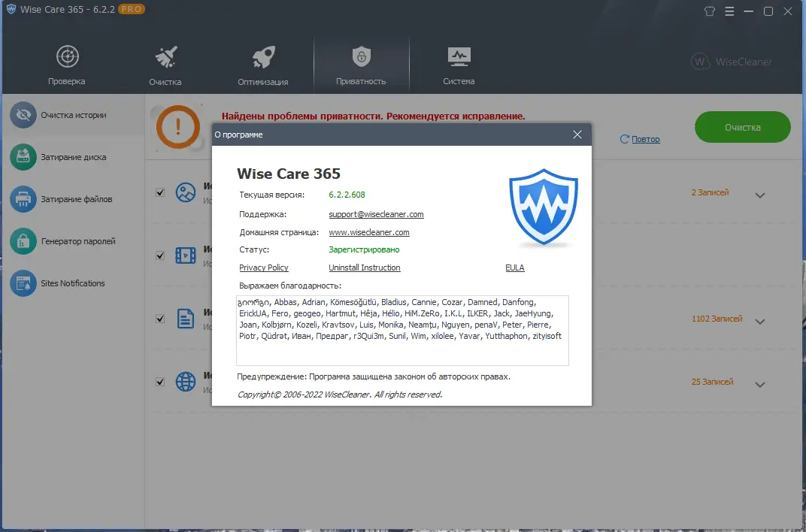The image size is (806, 532).
Task: Click the globe browsing history icon
Action: [x=186, y=382]
